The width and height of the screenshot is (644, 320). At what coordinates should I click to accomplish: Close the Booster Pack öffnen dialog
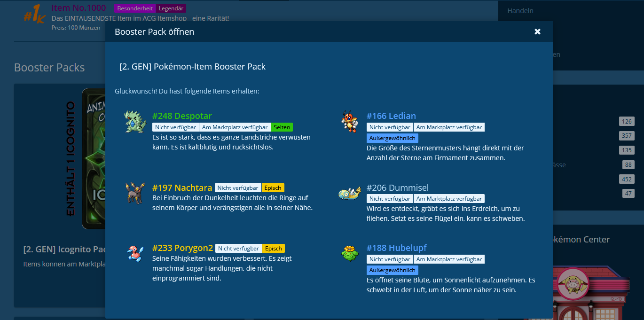pos(537,31)
